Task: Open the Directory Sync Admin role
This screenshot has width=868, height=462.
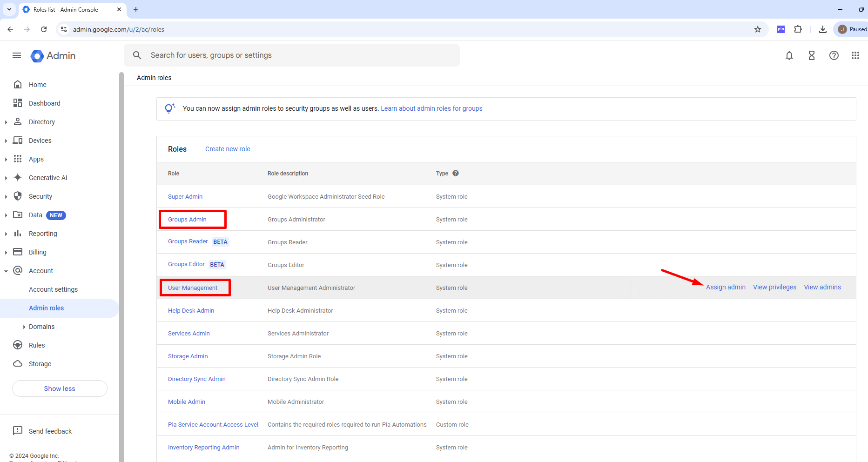Action: tap(196, 379)
